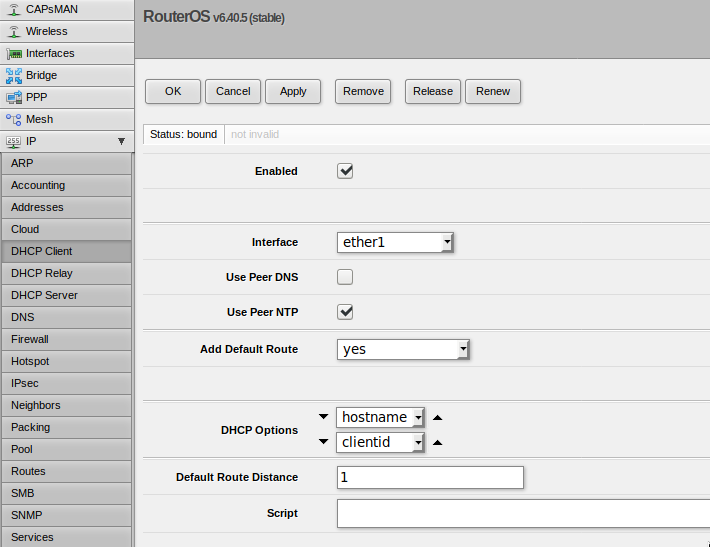Open Pool submenu item
This screenshot has width=710, height=547.
(x=67, y=449)
